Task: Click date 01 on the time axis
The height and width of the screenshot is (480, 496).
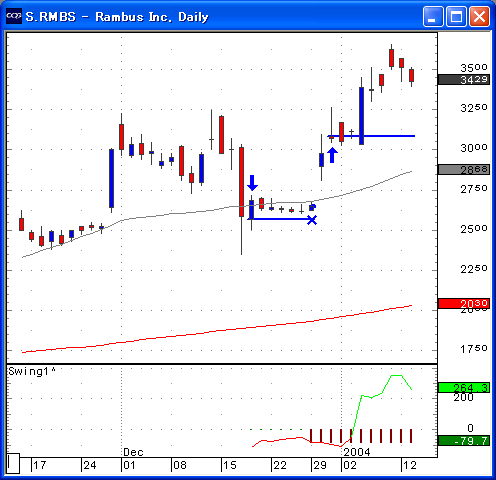Action: coord(129,465)
